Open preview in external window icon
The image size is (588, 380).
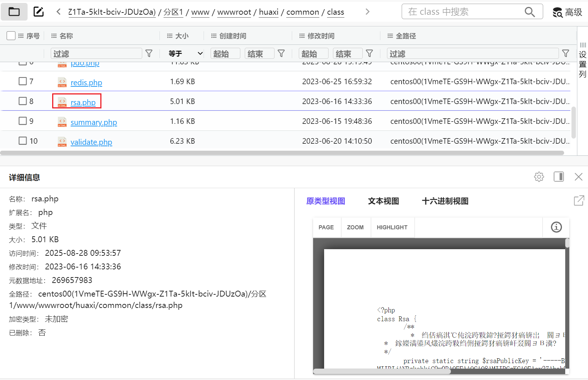(579, 201)
